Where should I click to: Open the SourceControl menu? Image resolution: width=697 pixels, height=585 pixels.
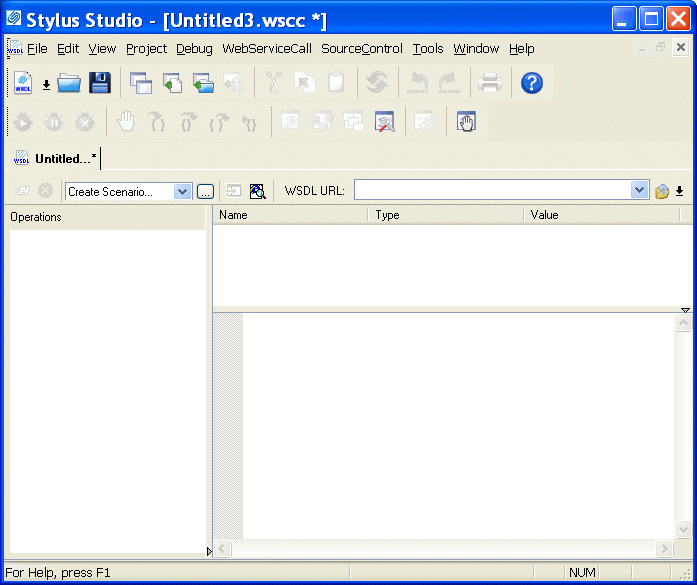361,48
